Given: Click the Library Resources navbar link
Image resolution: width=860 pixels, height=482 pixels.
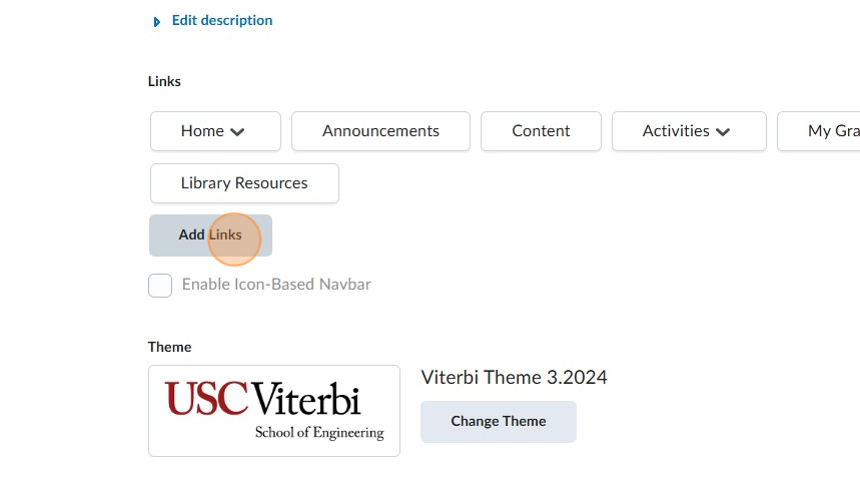Looking at the screenshot, I should (x=244, y=183).
